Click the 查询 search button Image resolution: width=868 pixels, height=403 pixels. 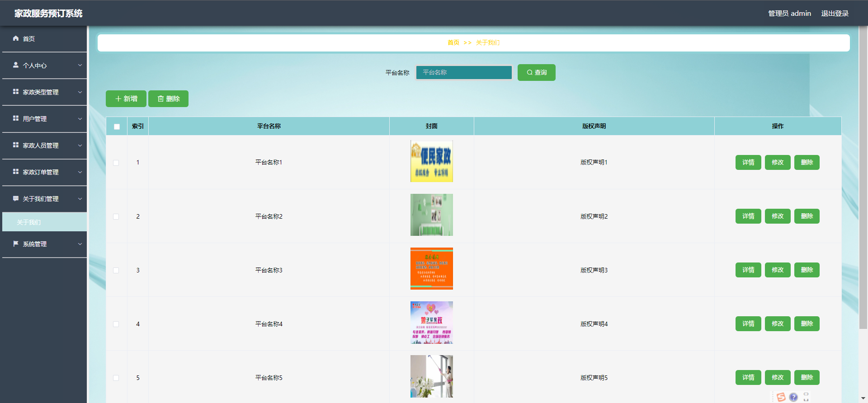pos(536,72)
